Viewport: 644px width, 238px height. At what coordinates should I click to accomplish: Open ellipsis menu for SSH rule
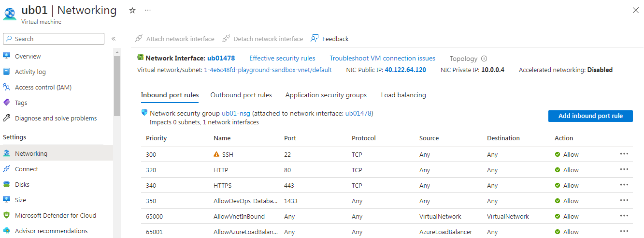[624, 154]
